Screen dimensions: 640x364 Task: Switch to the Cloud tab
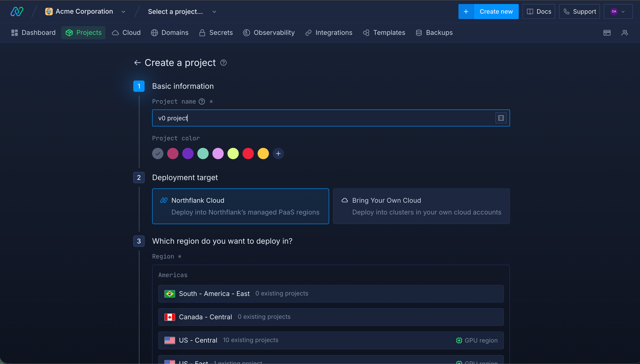pyautogui.click(x=126, y=33)
